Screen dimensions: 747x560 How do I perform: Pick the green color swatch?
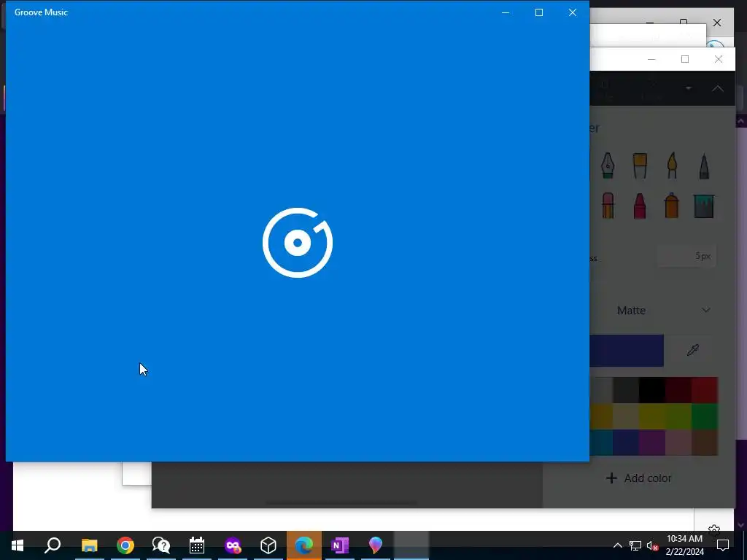tap(705, 416)
